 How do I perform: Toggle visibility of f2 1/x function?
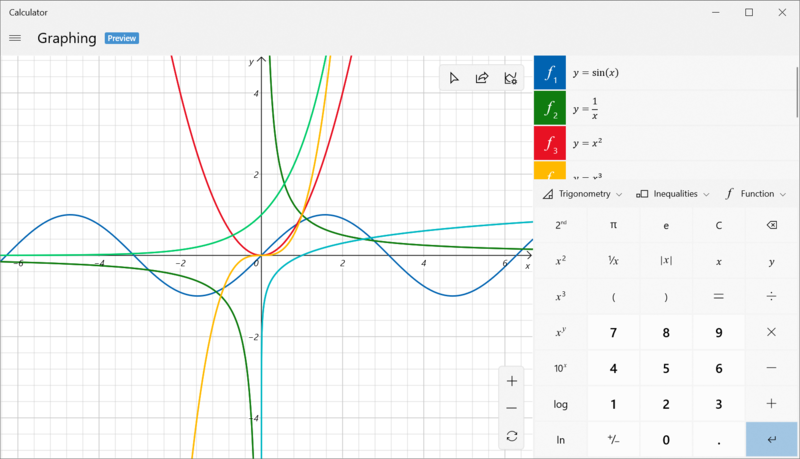(x=550, y=108)
